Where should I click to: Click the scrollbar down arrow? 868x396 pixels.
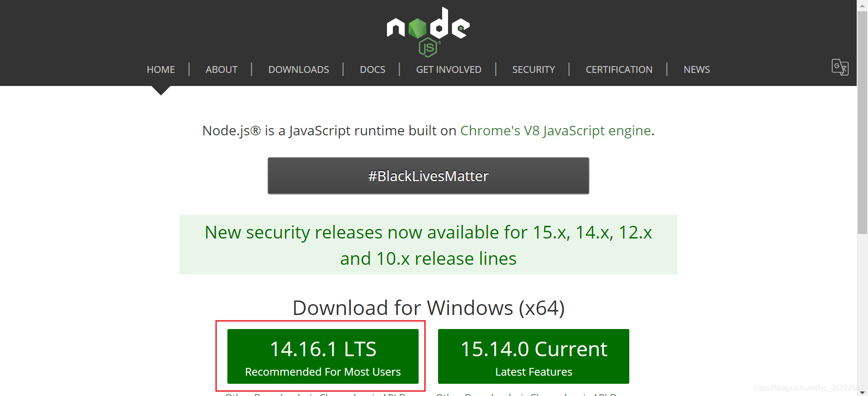862,392
